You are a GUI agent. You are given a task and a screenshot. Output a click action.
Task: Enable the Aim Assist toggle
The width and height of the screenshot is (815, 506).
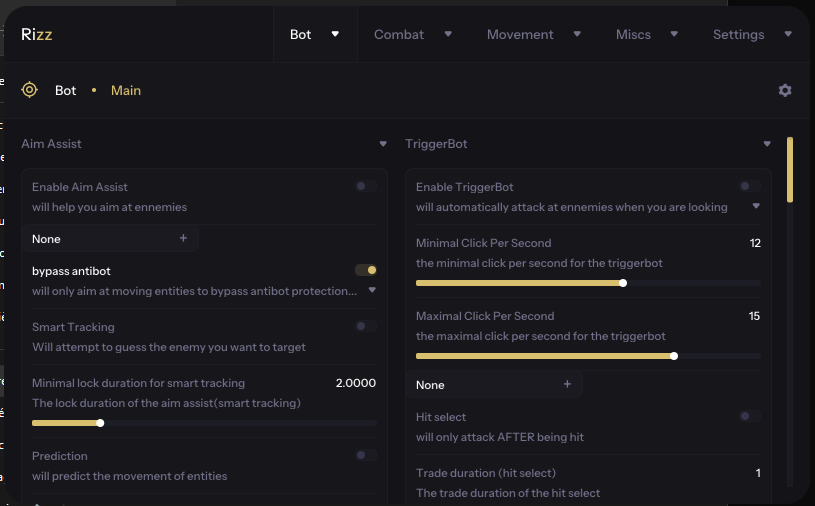(366, 186)
